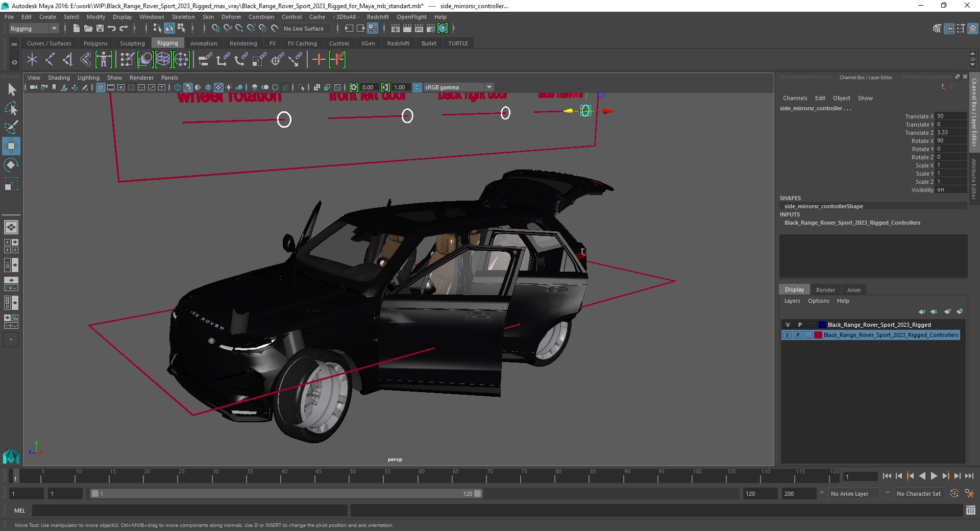The height and width of the screenshot is (531, 980).
Task: Click the red color swatch of Controllers layer
Action: tap(818, 335)
